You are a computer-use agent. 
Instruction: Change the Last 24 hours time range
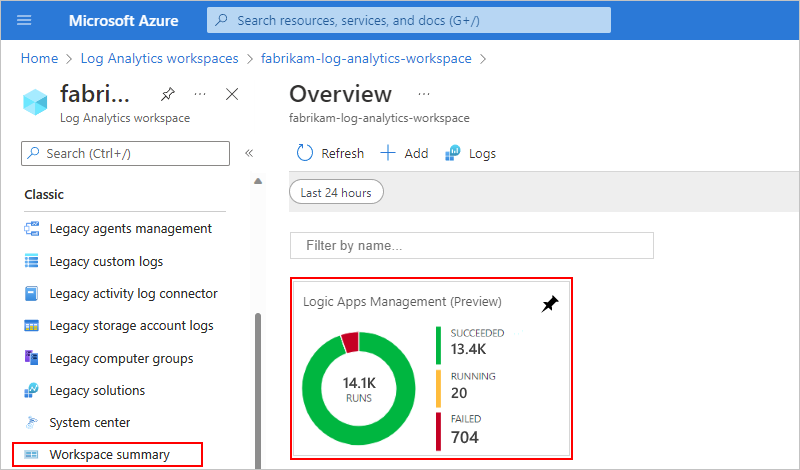[x=336, y=193]
